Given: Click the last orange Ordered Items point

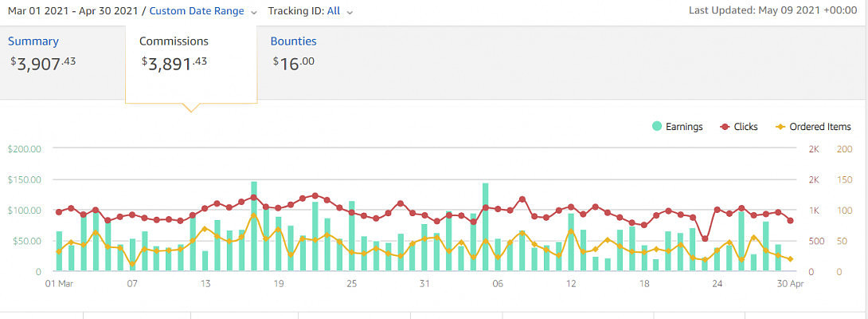Looking at the screenshot, I should [791, 259].
